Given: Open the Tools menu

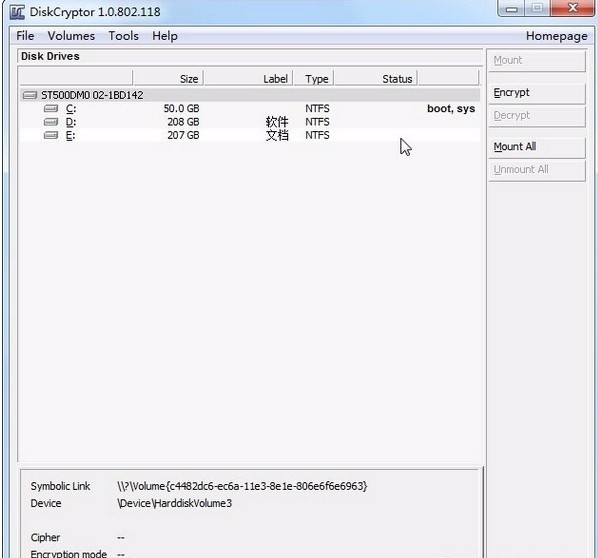Looking at the screenshot, I should pos(124,36).
